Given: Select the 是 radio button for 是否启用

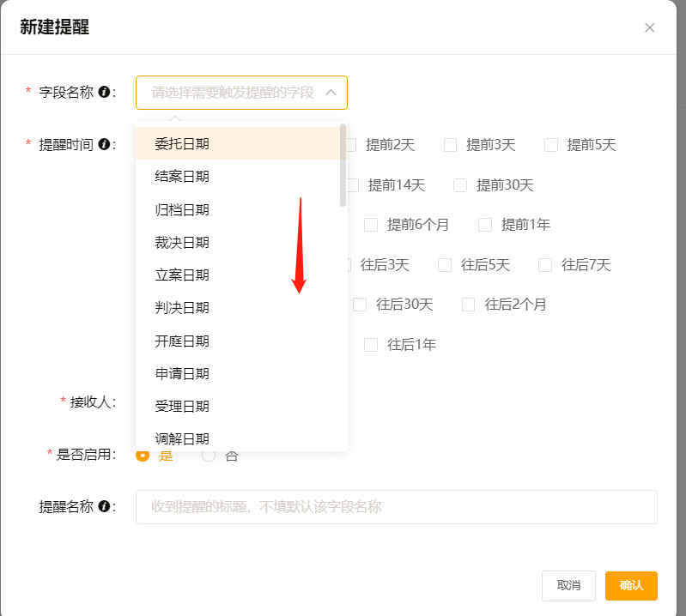Looking at the screenshot, I should click(x=143, y=456).
